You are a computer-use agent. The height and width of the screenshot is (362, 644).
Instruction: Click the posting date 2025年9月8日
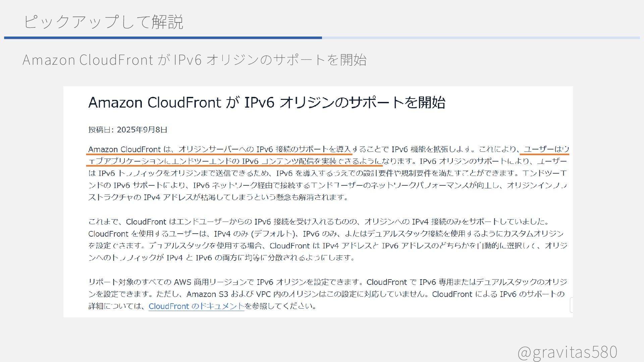142,130
